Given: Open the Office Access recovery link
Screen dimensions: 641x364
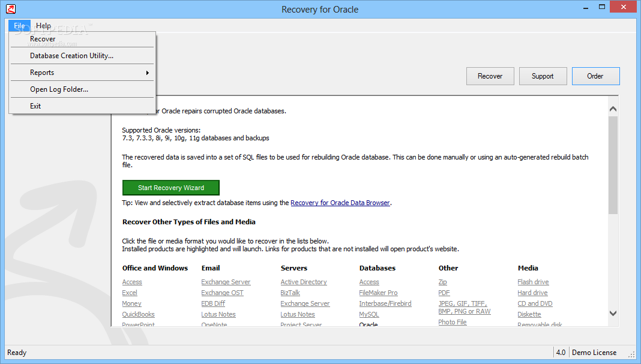Looking at the screenshot, I should click(x=132, y=282).
